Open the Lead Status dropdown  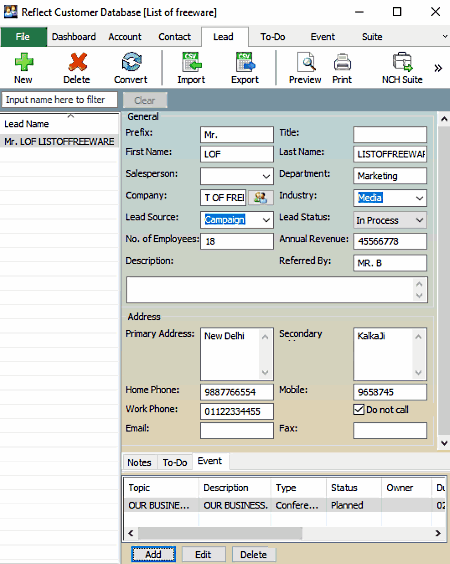pos(419,220)
